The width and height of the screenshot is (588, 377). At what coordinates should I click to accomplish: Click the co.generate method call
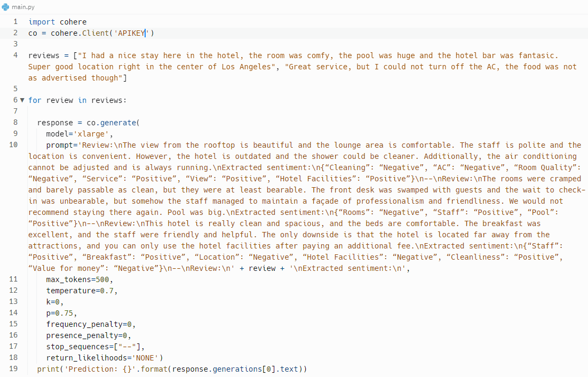(x=111, y=123)
